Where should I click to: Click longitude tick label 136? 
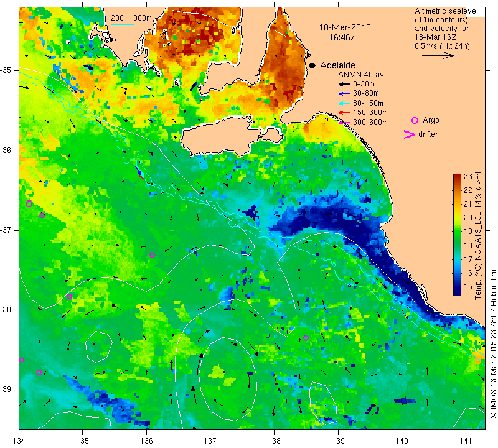click(x=146, y=441)
